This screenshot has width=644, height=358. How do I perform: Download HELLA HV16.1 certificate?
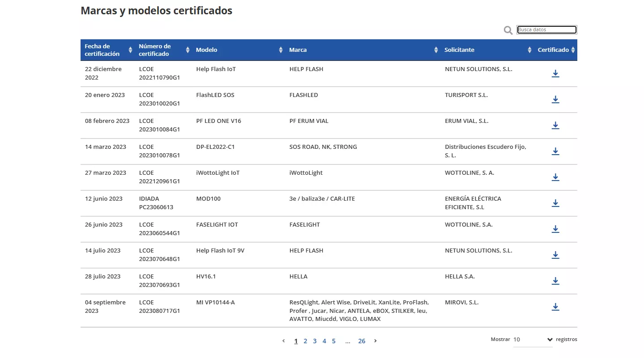click(x=555, y=281)
